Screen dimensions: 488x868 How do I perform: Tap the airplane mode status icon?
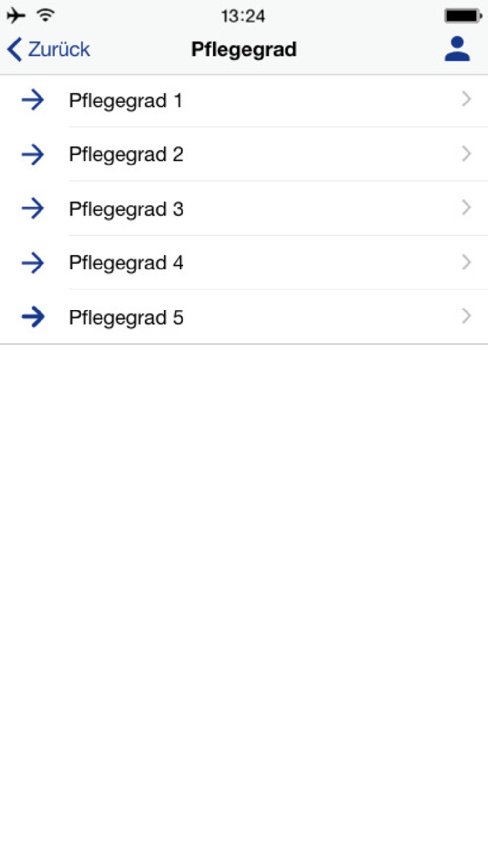coord(16,16)
